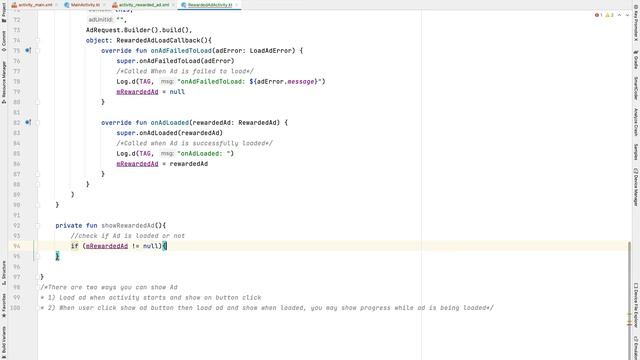This screenshot has width=640, height=360.
Task: Open the Emulator panel
Action: 636,347
